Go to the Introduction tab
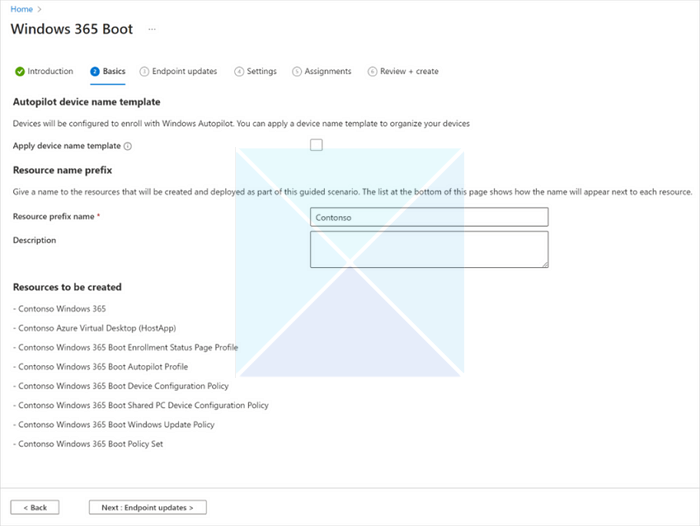 [x=50, y=72]
